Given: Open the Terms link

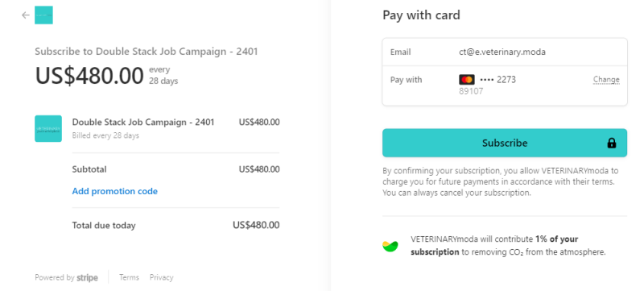Looking at the screenshot, I should pyautogui.click(x=129, y=277).
